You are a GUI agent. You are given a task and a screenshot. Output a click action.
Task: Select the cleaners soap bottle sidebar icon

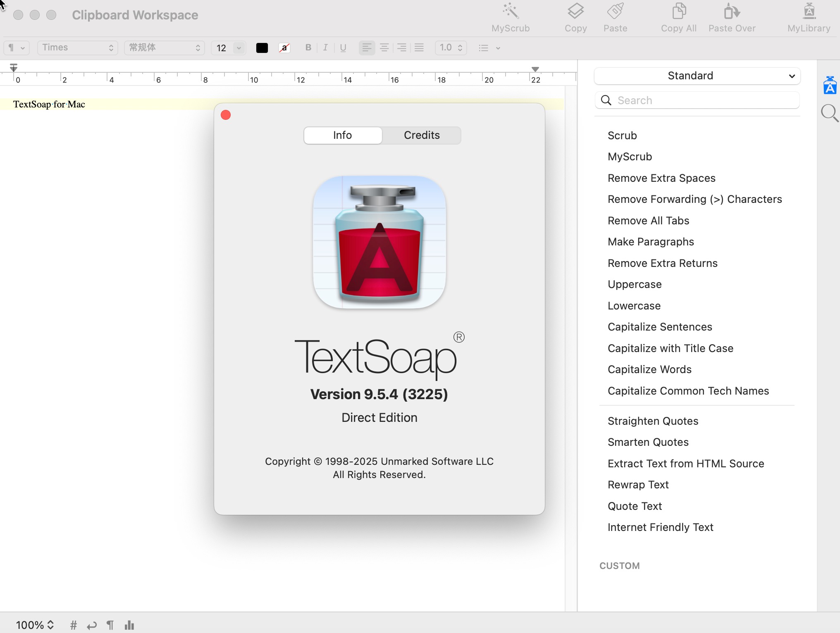click(830, 85)
